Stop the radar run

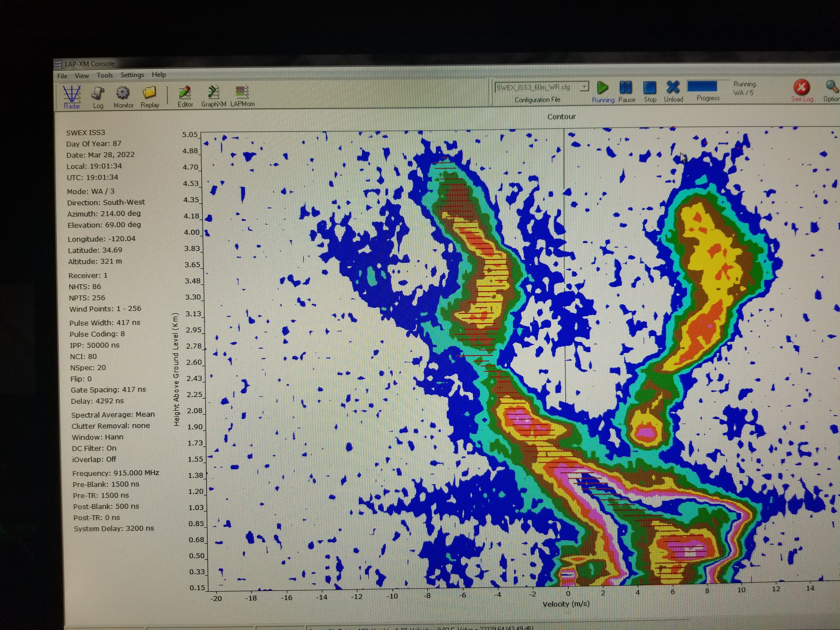pos(650,88)
